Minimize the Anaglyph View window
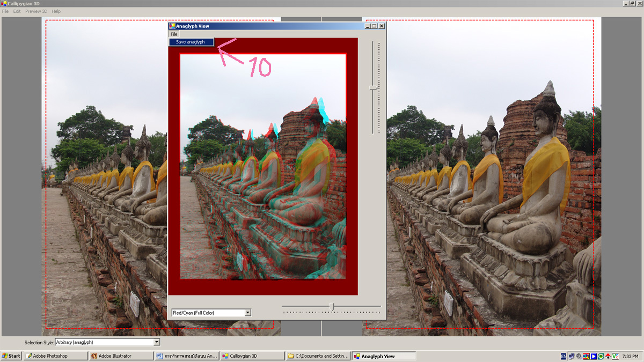The image size is (644, 362). 368,26
